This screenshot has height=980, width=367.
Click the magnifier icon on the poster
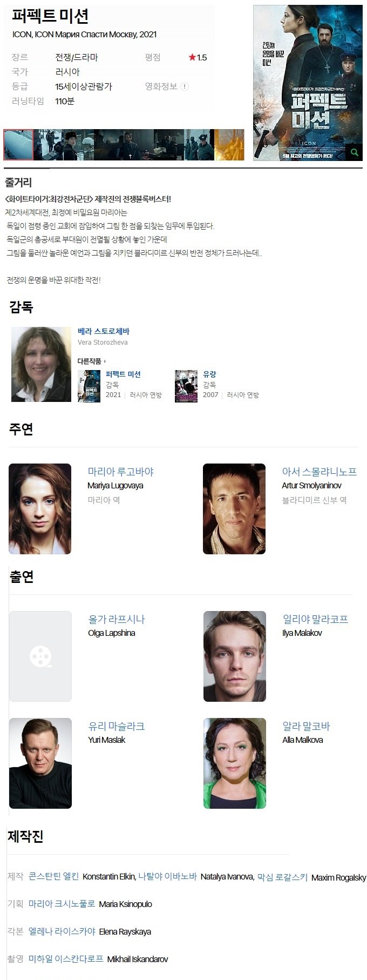[x=354, y=152]
